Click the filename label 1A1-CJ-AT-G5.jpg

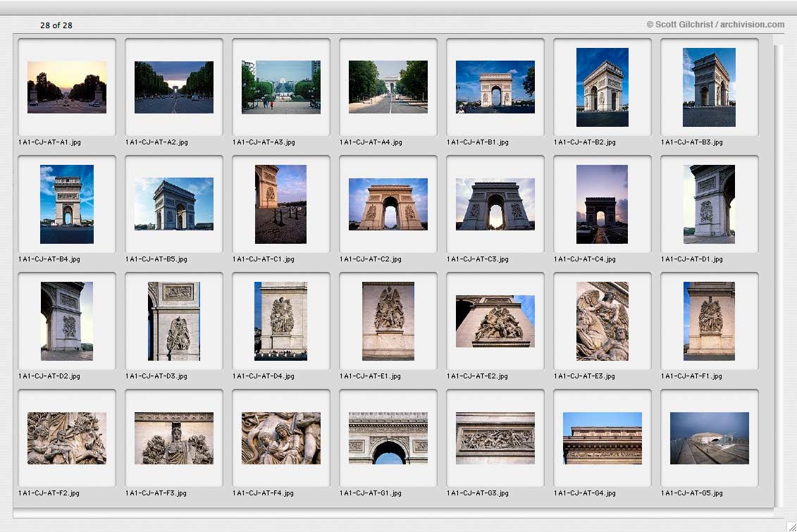(691, 493)
